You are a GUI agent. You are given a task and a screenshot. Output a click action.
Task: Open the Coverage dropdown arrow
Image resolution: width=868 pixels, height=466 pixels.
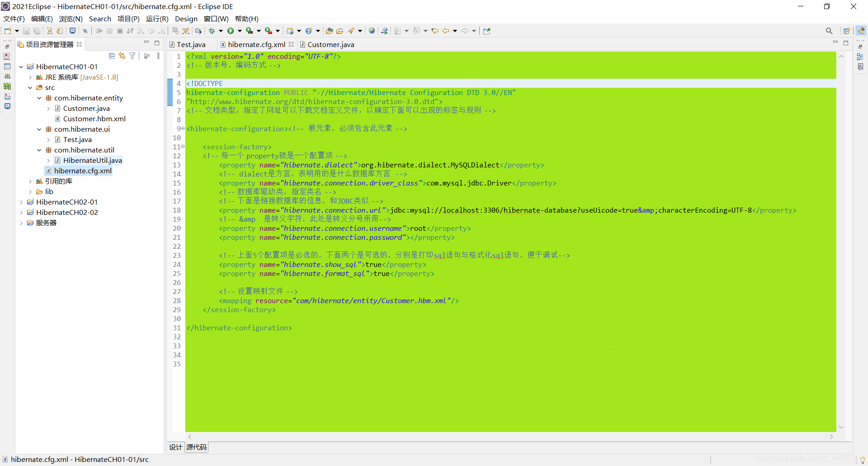259,31
